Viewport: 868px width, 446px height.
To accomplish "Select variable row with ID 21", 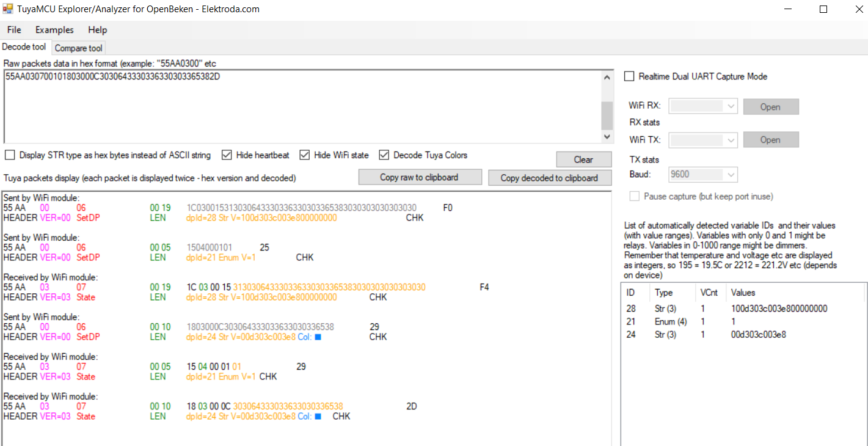I will [743, 321].
